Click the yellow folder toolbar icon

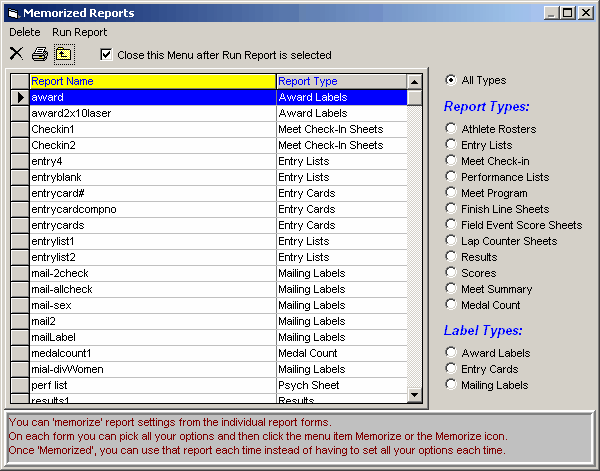point(64,54)
